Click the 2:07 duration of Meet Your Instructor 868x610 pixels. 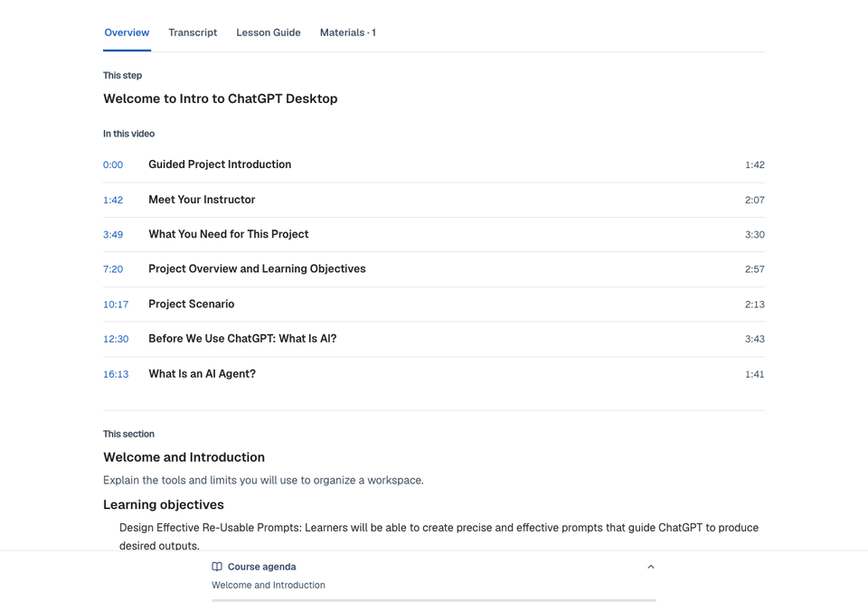[x=754, y=200]
